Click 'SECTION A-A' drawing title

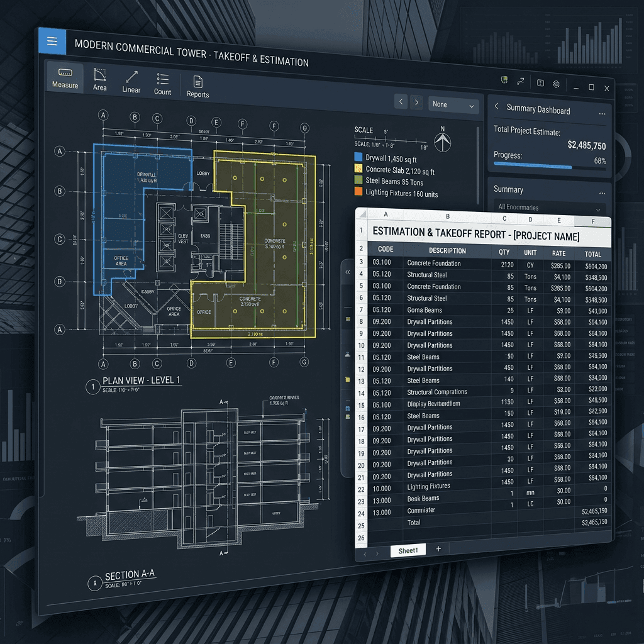[130, 575]
